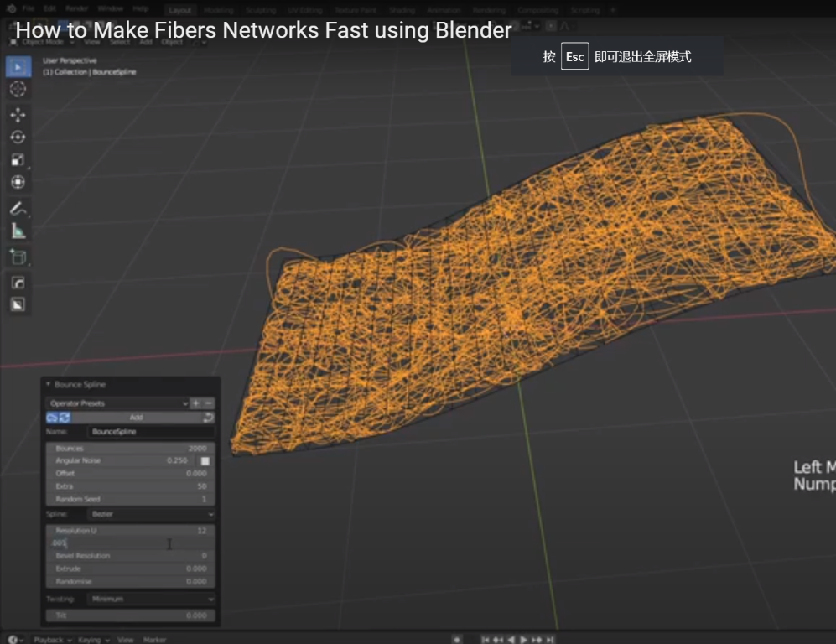Jump to the next keyframe
836x644 pixels.
(x=537, y=639)
